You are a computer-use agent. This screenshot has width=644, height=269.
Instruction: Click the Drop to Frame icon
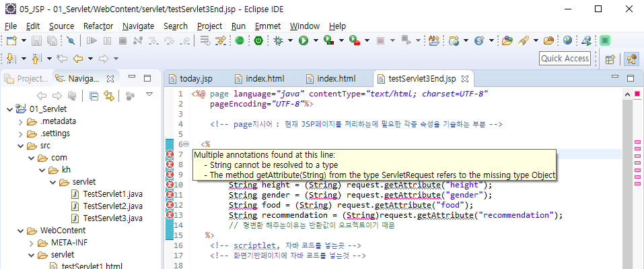[205, 40]
